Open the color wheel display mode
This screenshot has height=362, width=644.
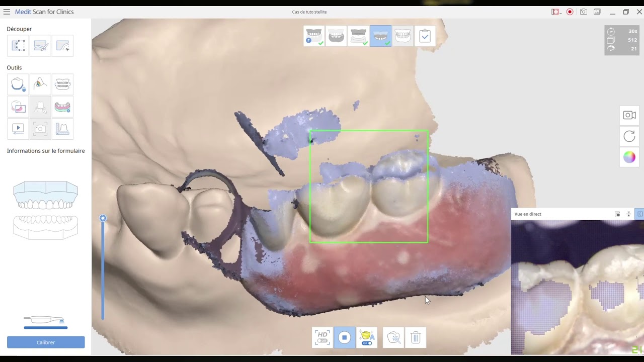point(629,157)
